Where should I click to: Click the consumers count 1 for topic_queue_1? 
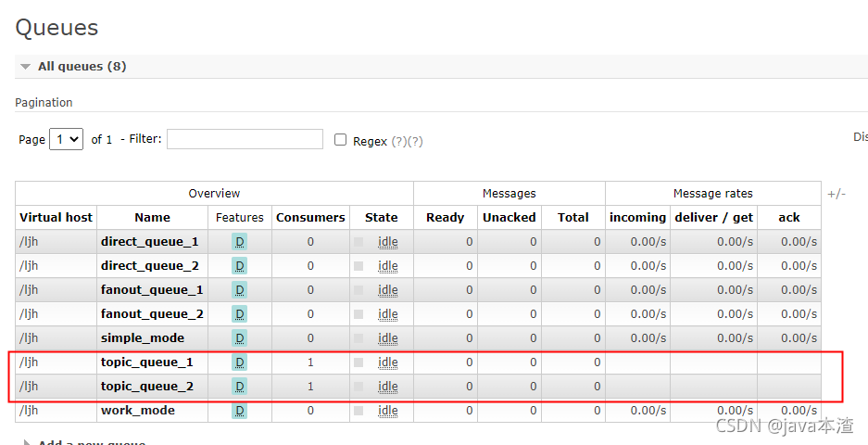[310, 362]
